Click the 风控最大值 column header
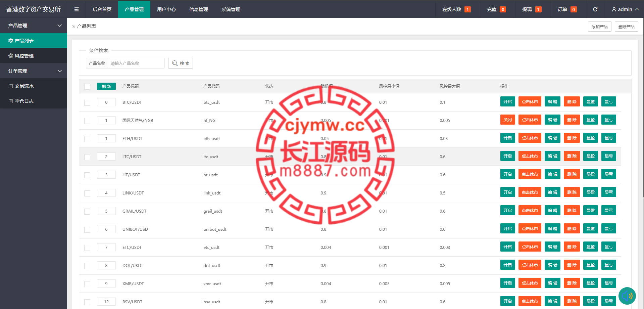Screen dimensions: 644x309 pos(450,86)
